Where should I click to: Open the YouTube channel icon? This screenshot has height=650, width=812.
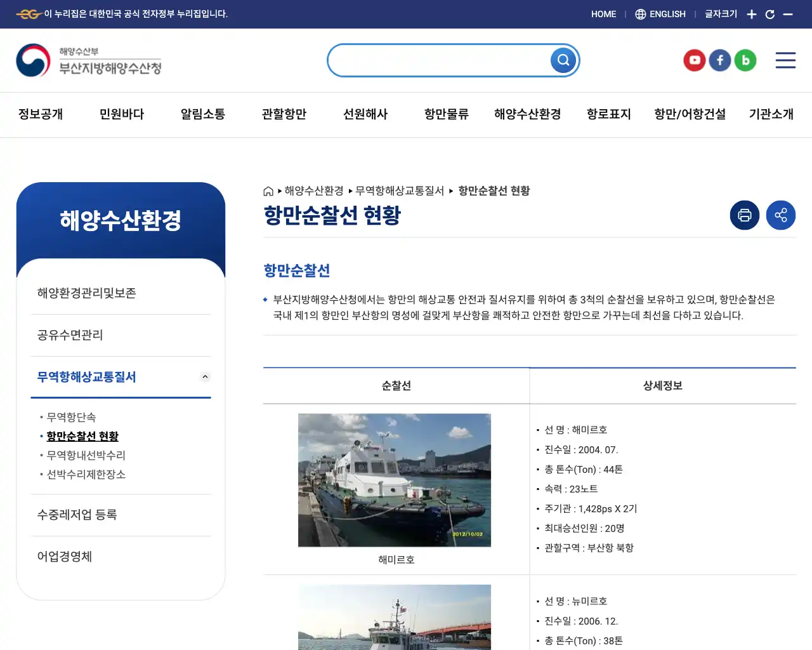click(x=695, y=60)
